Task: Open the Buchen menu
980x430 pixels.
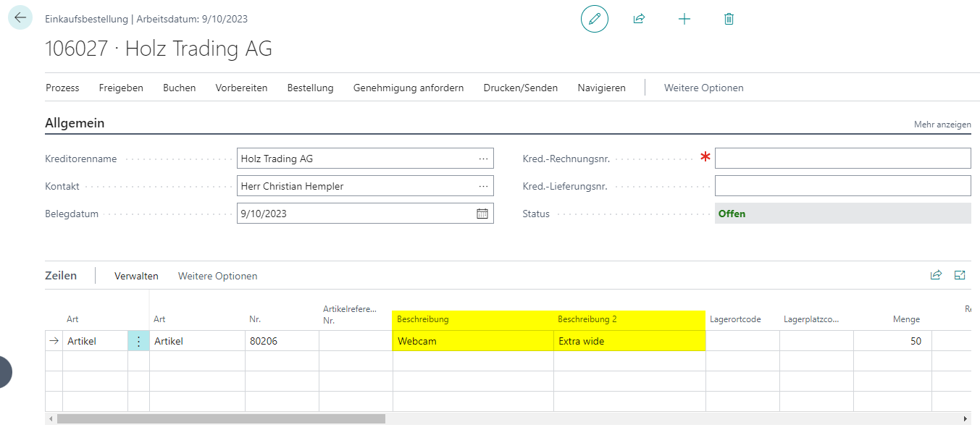Action: click(x=179, y=88)
